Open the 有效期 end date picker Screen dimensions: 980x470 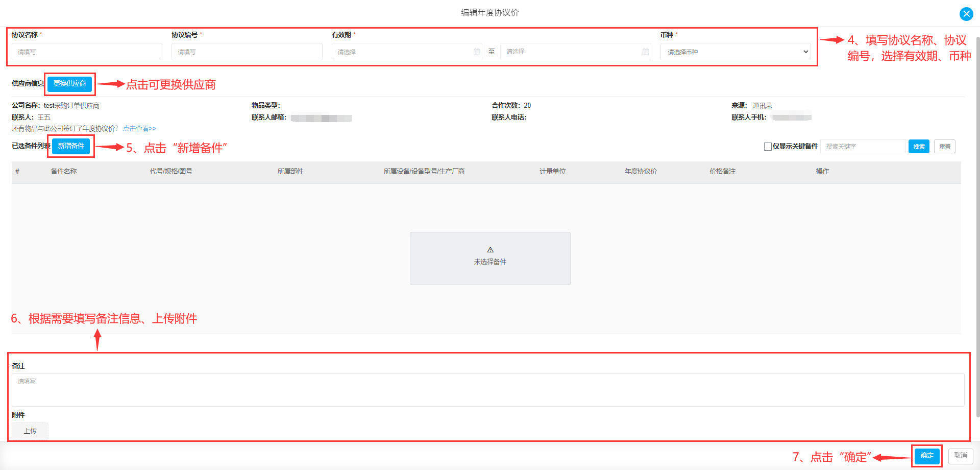click(x=575, y=52)
